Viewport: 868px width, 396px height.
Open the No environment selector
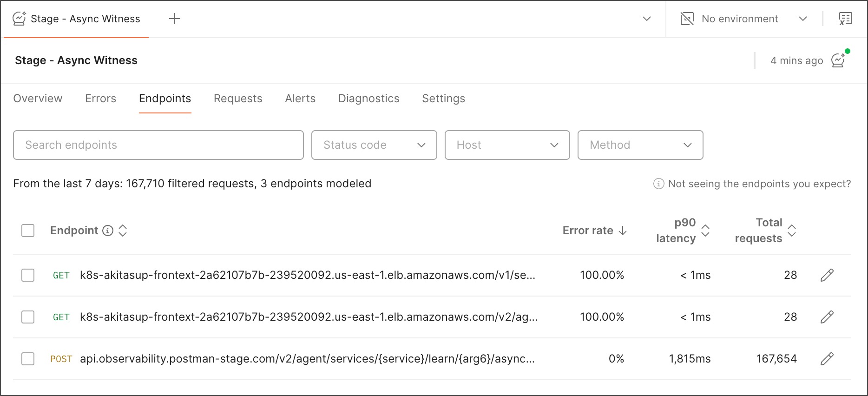[743, 19]
